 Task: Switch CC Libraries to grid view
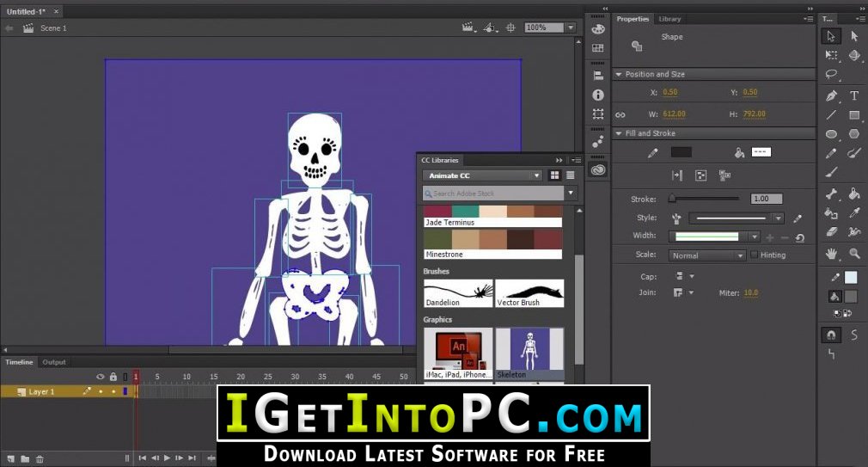point(554,175)
